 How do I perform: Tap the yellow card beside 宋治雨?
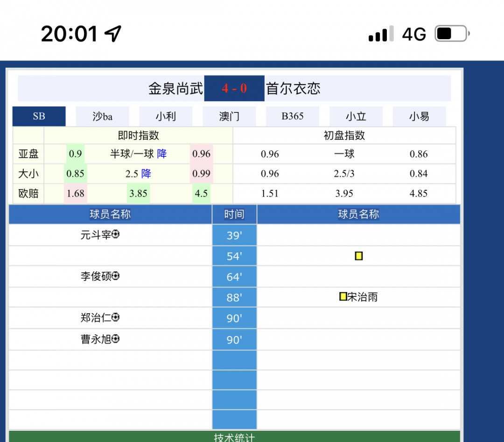click(343, 296)
